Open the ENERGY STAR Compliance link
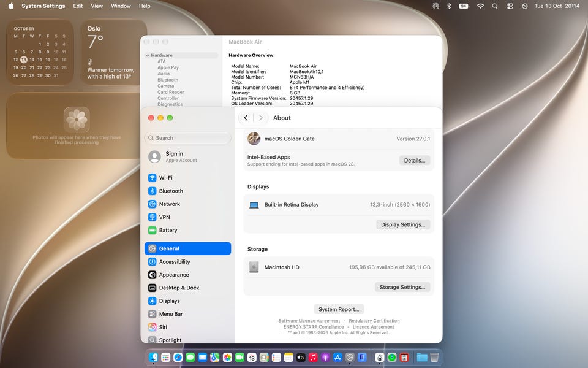This screenshot has width=588, height=368. pyautogui.click(x=314, y=327)
